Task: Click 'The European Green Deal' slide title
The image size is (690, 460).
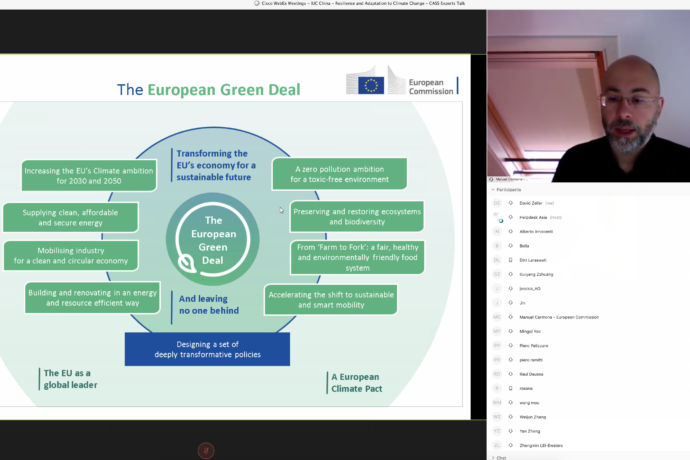Action: pos(209,89)
